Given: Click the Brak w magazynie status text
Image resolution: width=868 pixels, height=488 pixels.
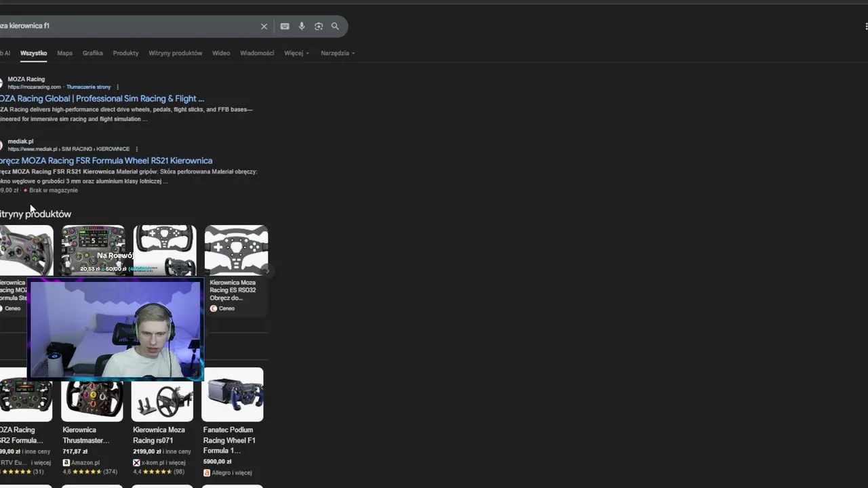Looking at the screenshot, I should [54, 190].
